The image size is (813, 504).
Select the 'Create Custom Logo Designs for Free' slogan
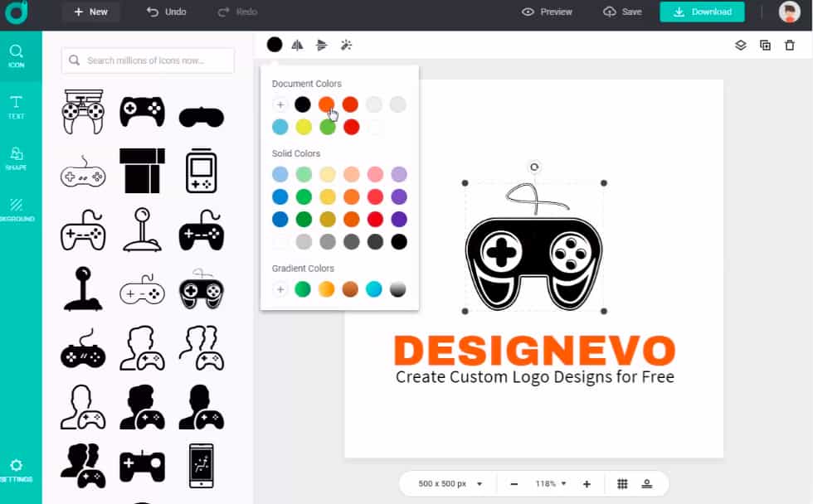pos(534,377)
